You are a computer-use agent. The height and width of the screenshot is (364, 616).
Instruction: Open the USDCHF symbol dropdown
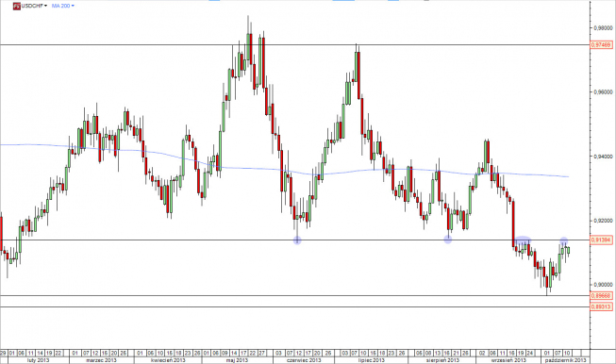point(34,6)
